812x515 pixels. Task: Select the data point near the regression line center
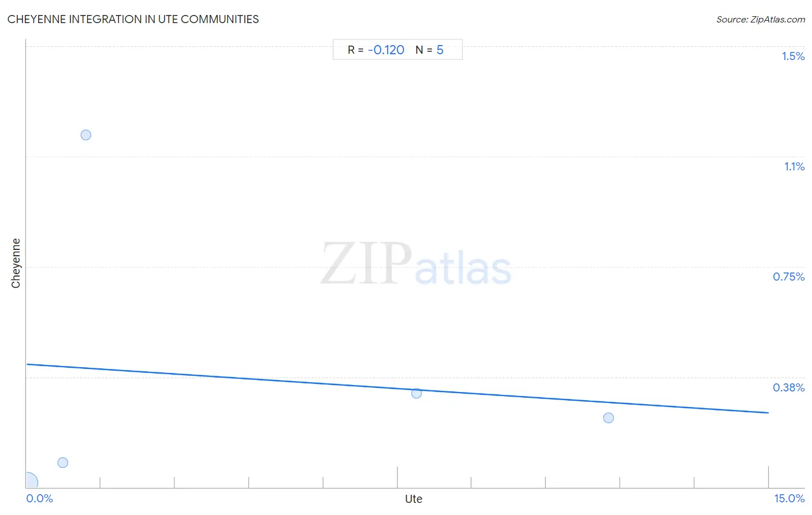(416, 393)
